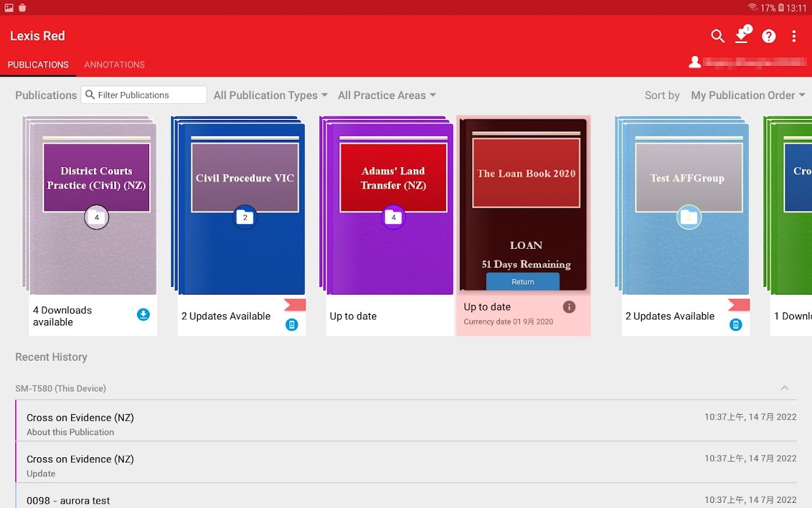Open My Publication Order sort dropdown
Viewport: 812px width, 508px height.
point(748,95)
